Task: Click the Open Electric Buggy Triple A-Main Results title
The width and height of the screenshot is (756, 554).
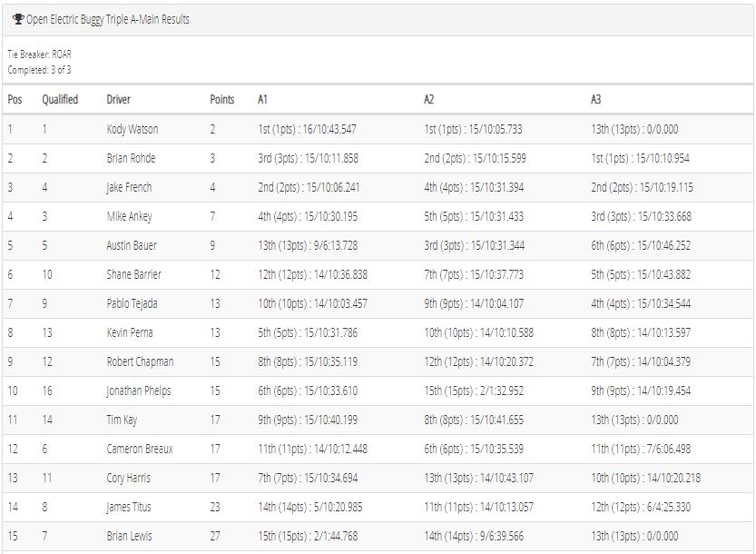Action: pyautogui.click(x=107, y=19)
